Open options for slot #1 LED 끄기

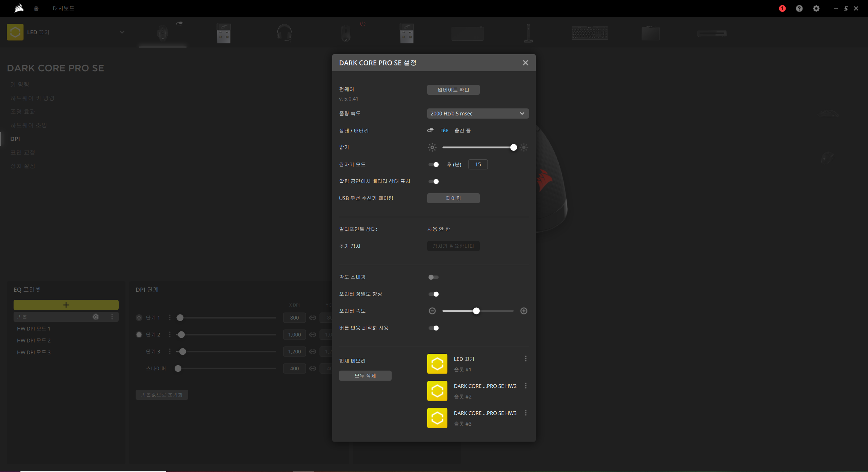tap(526, 358)
